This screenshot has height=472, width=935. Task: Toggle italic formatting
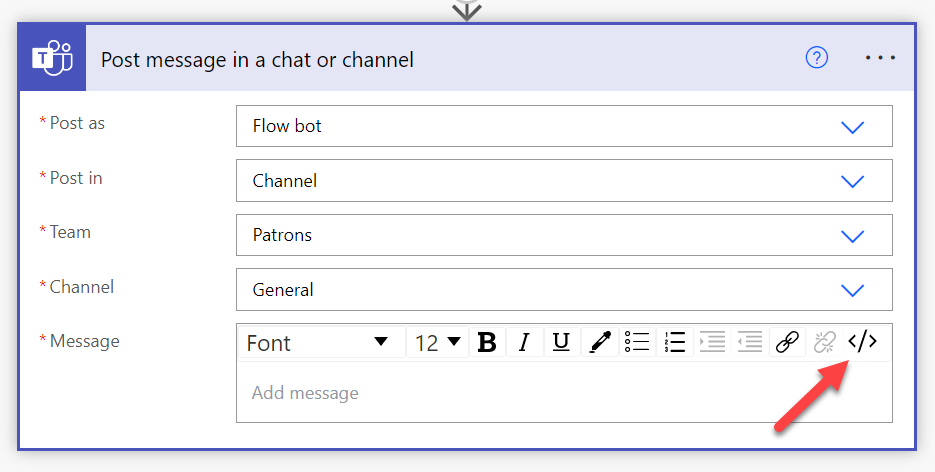pos(524,342)
